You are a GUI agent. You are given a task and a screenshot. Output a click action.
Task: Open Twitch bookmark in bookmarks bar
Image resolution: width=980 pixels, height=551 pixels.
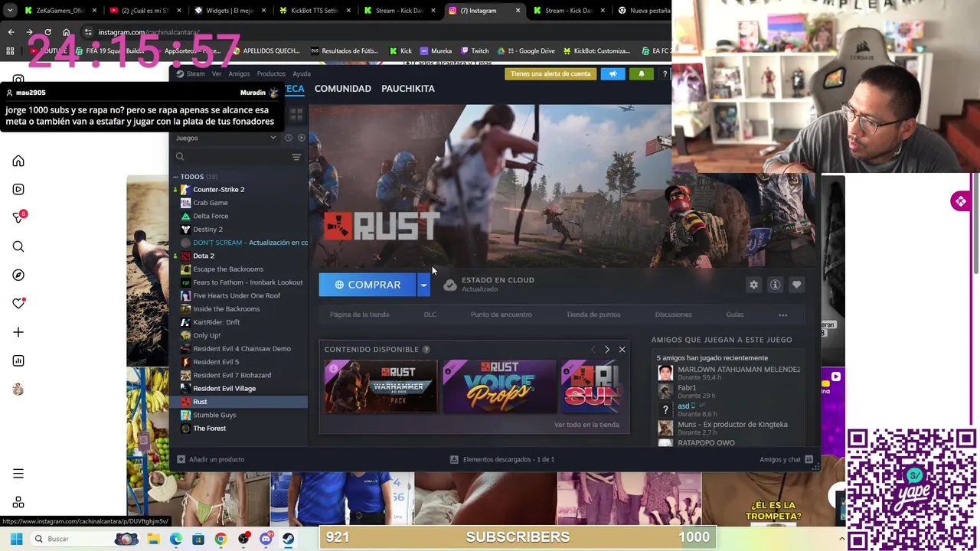click(x=474, y=51)
